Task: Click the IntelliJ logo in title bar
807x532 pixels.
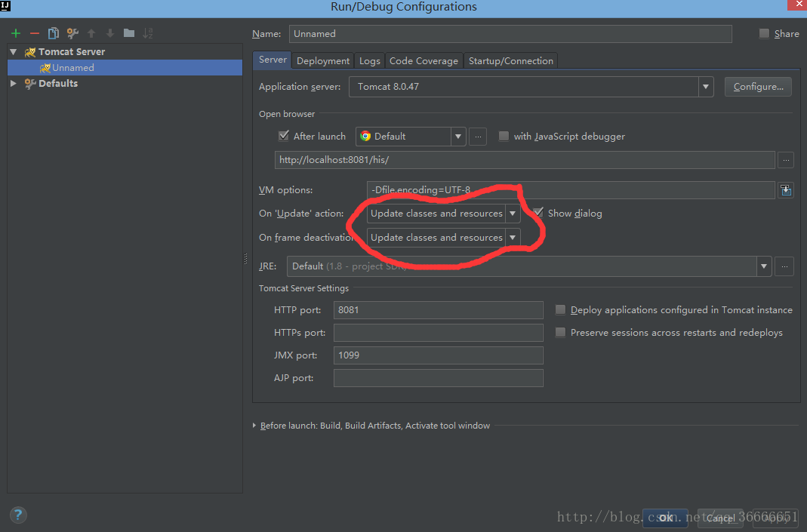Action: 5,6
